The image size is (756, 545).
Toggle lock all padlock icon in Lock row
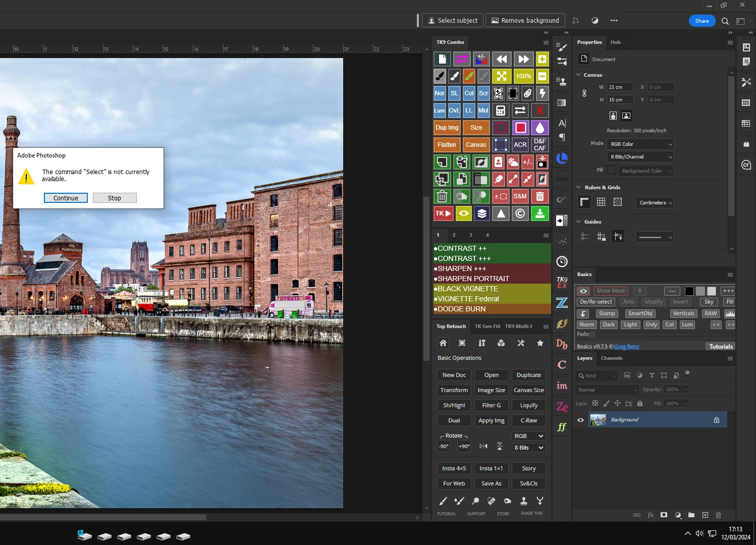pos(640,403)
